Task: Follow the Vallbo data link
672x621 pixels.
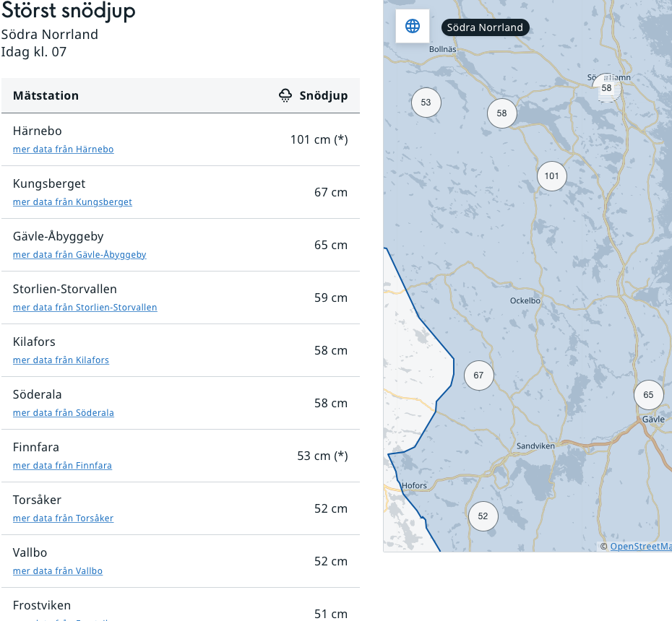Action: 58,571
